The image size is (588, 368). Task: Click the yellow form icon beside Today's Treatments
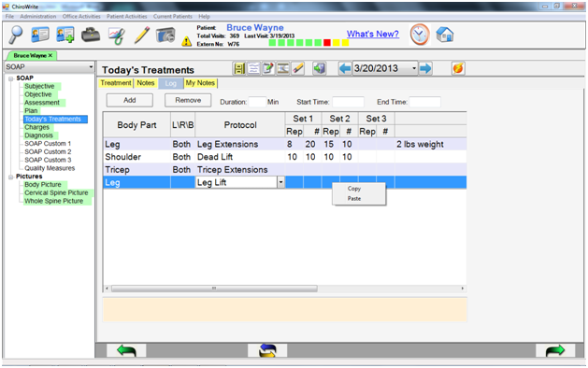pos(239,68)
